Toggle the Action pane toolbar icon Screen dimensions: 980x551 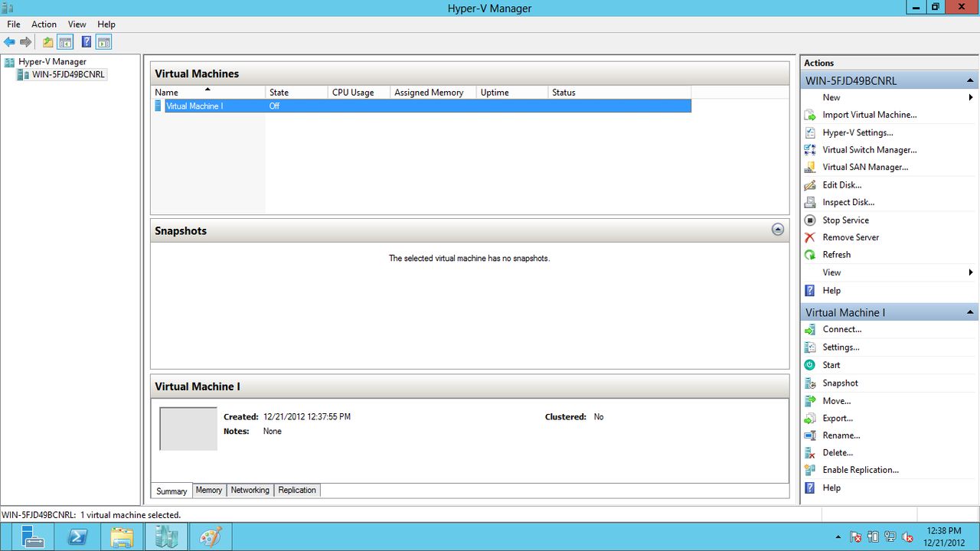[x=104, y=42]
